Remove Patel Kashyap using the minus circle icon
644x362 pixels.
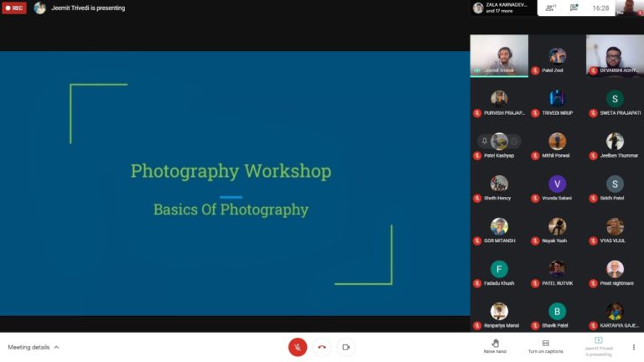pos(514,141)
